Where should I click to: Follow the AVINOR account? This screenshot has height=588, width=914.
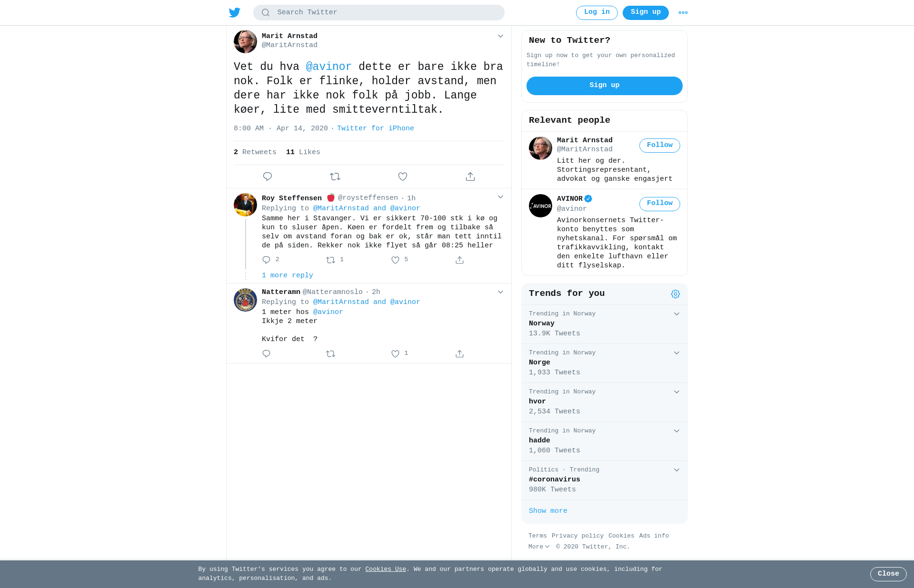point(660,204)
